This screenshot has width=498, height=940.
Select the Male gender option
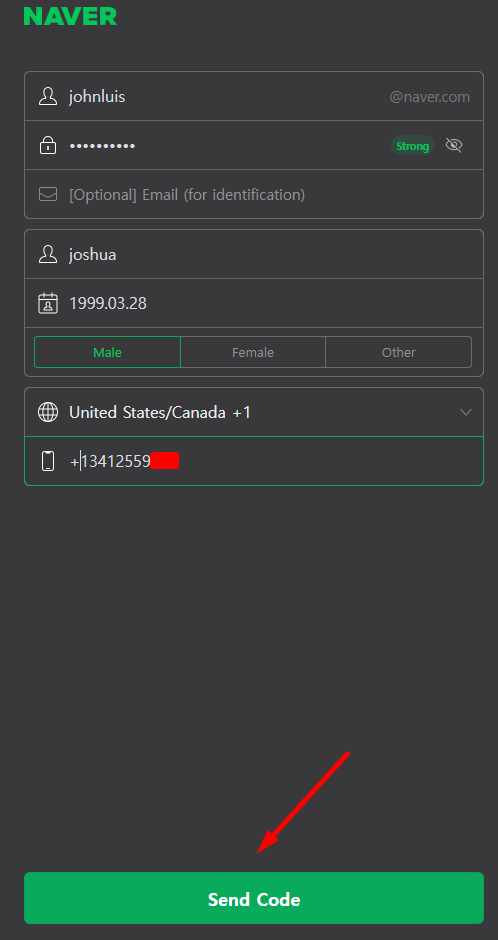click(x=107, y=352)
